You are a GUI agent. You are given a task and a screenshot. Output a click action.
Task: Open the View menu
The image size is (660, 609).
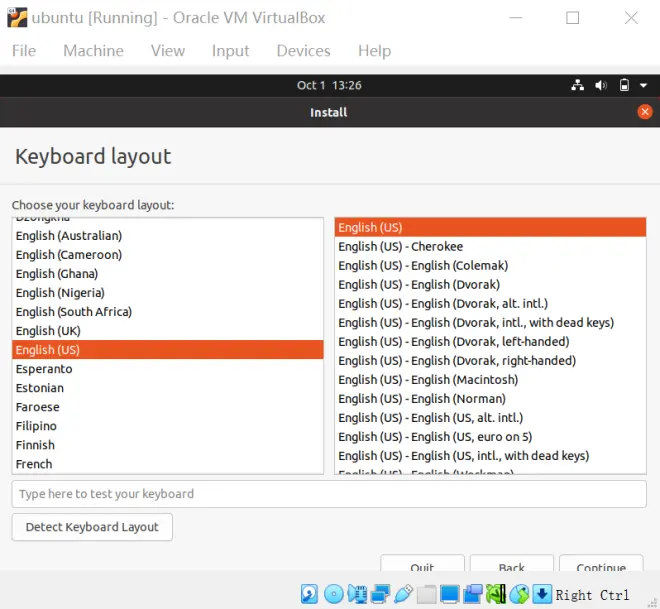(168, 51)
